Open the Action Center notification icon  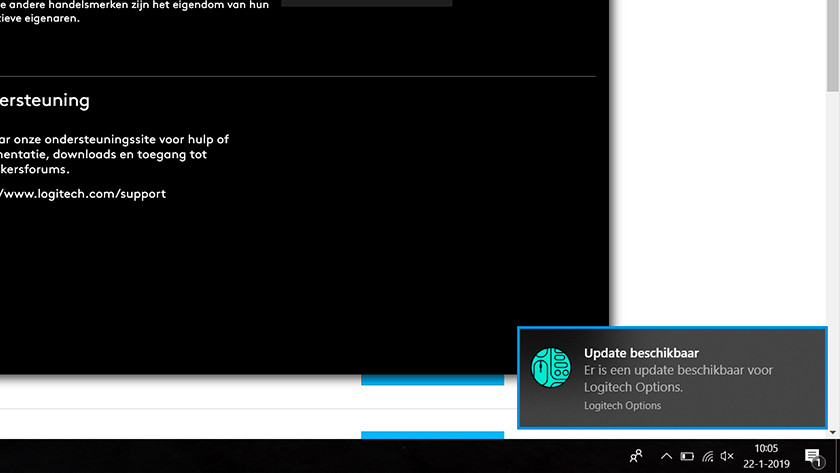point(812,456)
